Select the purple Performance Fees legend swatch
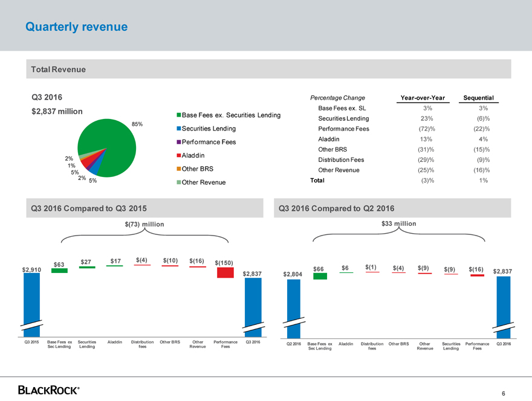This screenshot has width=532, height=401. pyautogui.click(x=178, y=142)
